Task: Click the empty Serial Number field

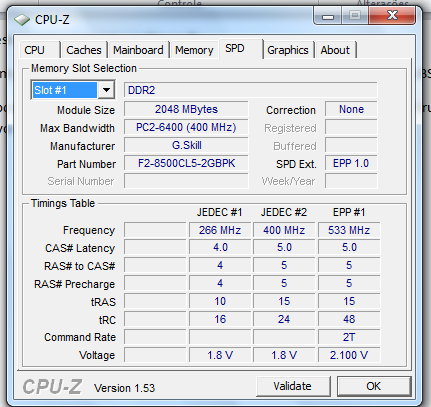Action: coord(186,181)
